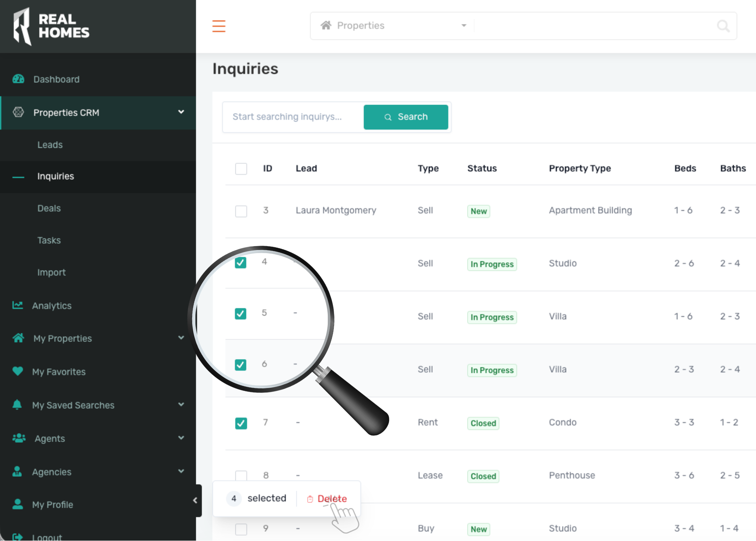
Task: Click the Agents group icon
Action: (18, 438)
